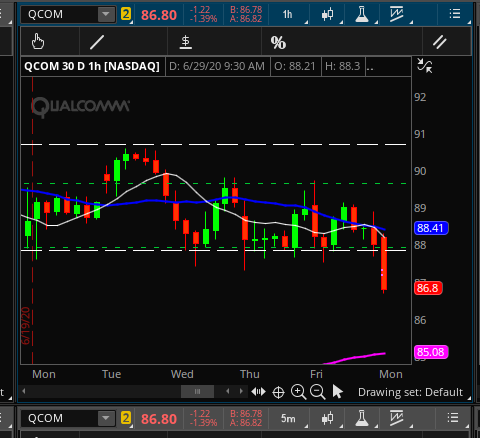Click the H: 88.3 high value

[343, 66]
